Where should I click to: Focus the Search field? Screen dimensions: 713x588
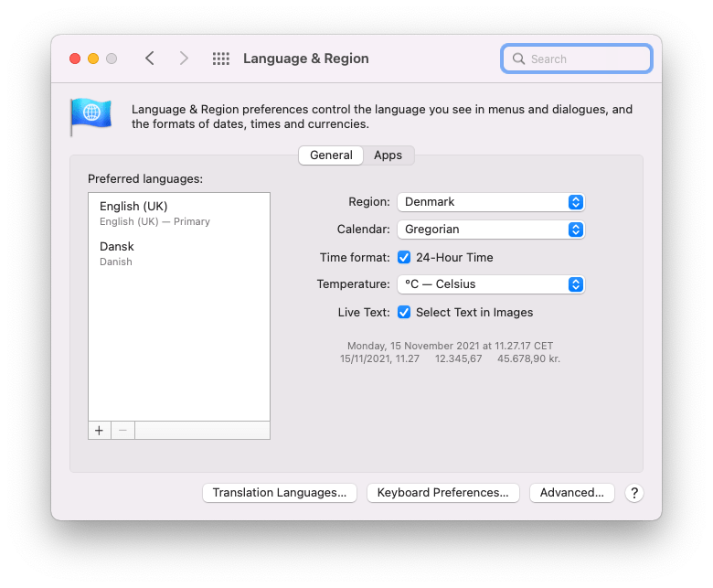577,59
